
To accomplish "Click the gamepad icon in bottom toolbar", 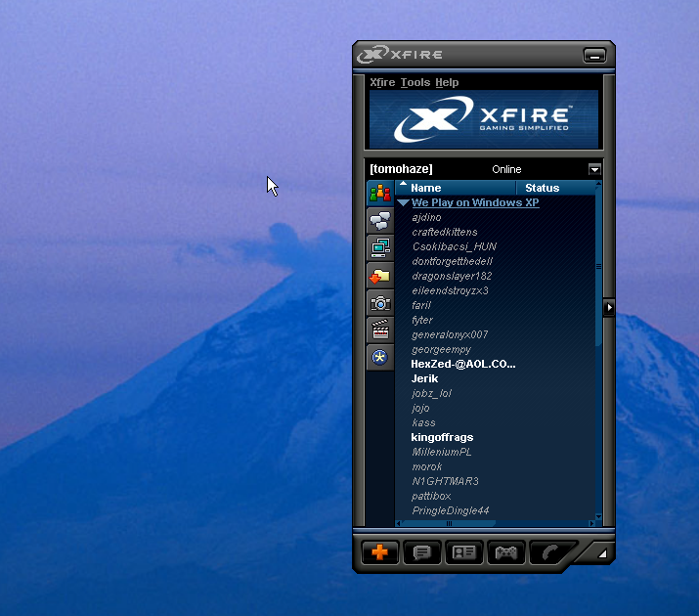I will [505, 552].
